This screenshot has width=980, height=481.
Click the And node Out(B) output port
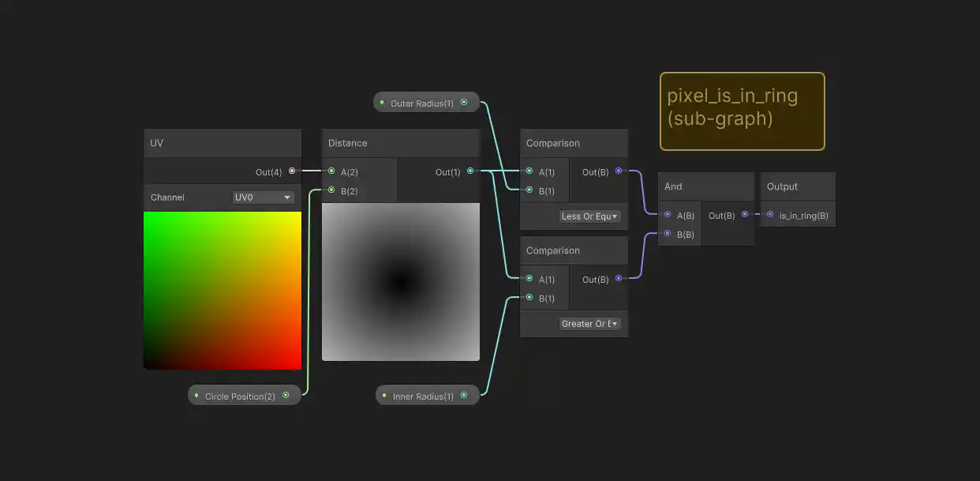click(x=745, y=215)
